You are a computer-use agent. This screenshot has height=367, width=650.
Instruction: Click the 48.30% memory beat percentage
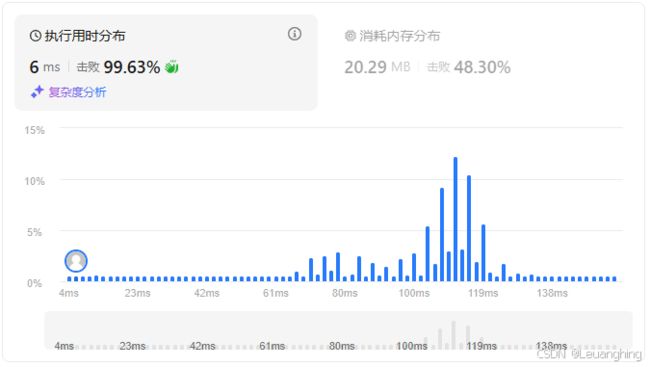coord(482,67)
